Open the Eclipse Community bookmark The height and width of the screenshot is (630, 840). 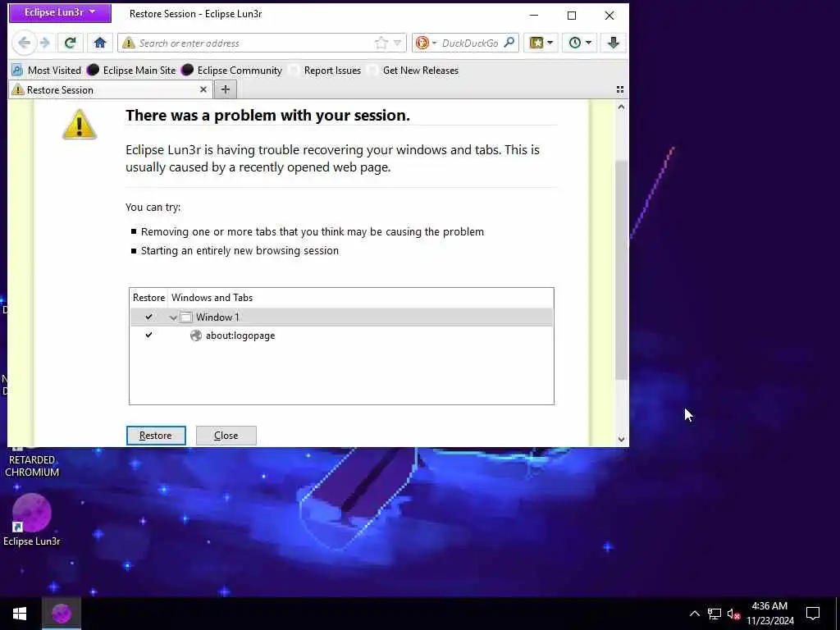231,71
